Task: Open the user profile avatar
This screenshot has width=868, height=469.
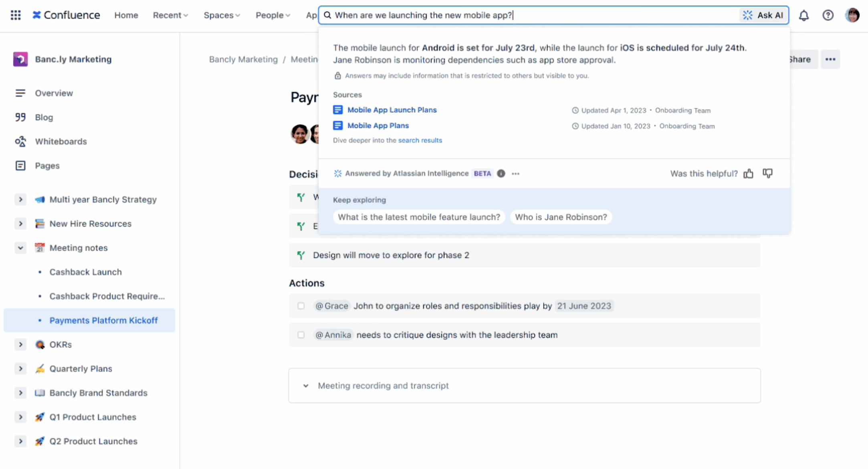Action: coord(852,15)
